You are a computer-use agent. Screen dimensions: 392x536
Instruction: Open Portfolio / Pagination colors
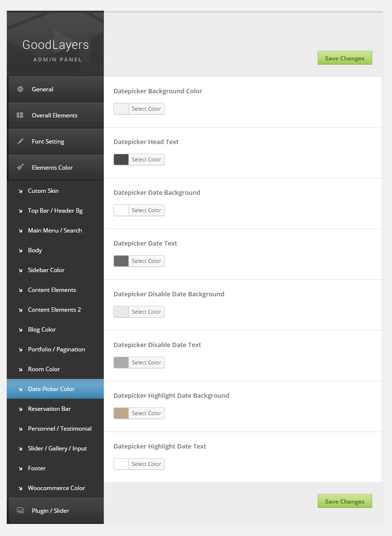point(56,349)
